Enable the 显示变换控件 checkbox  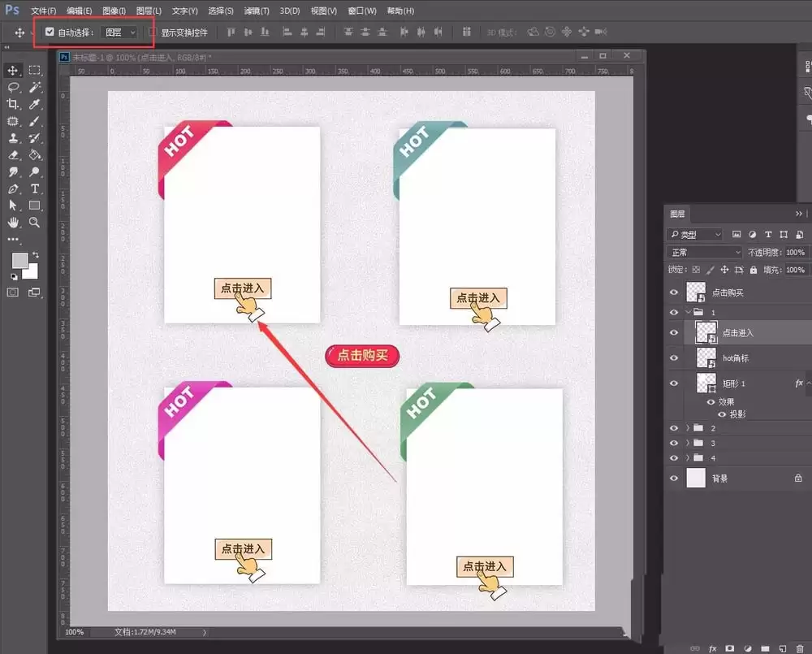tap(153, 32)
